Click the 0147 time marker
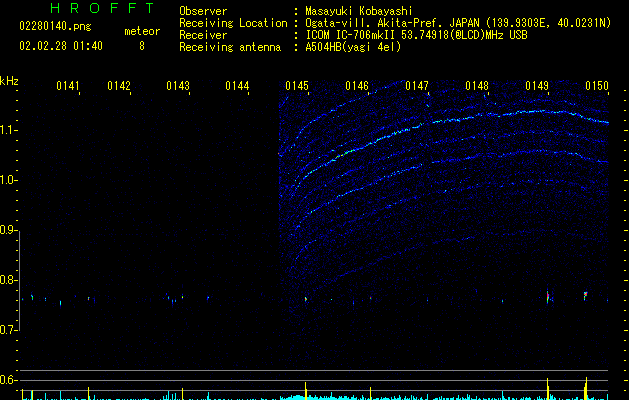The width and height of the screenshot is (629, 400). 417,86
